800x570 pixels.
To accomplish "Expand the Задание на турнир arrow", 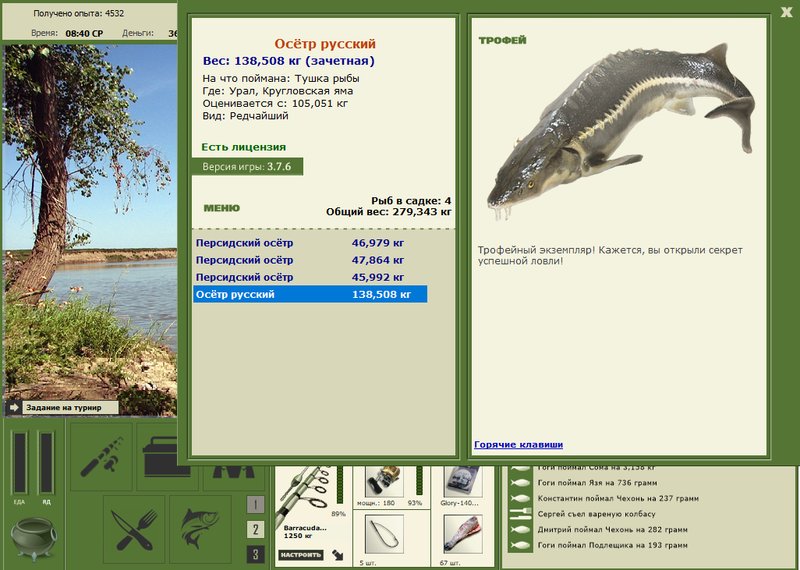I will pos(14,407).
